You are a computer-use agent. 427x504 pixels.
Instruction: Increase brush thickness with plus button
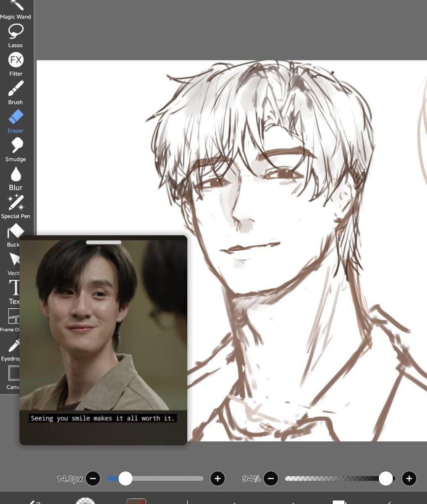point(217,478)
